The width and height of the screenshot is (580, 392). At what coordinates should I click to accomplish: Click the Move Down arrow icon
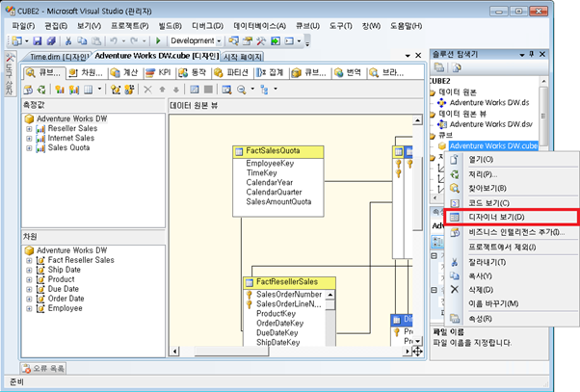coord(176,90)
